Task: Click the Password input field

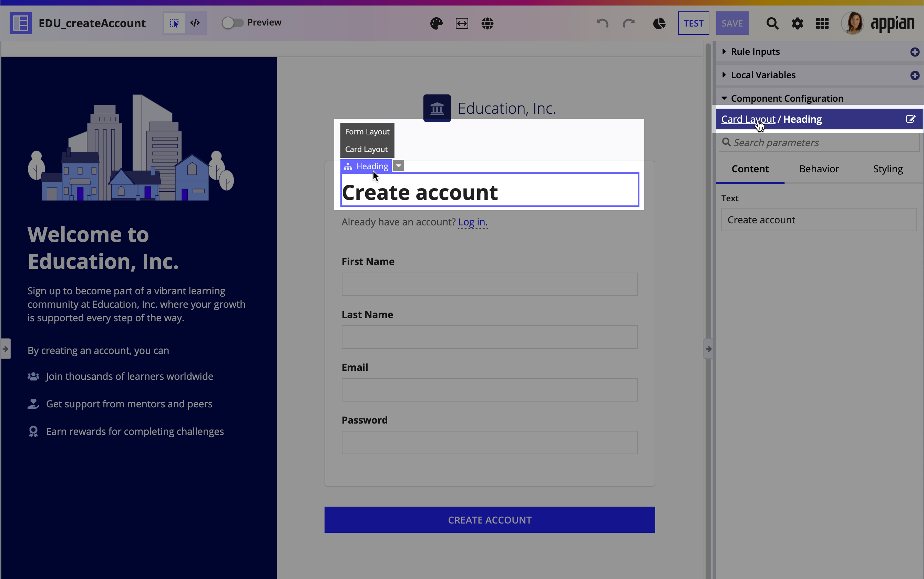Action: pos(490,443)
